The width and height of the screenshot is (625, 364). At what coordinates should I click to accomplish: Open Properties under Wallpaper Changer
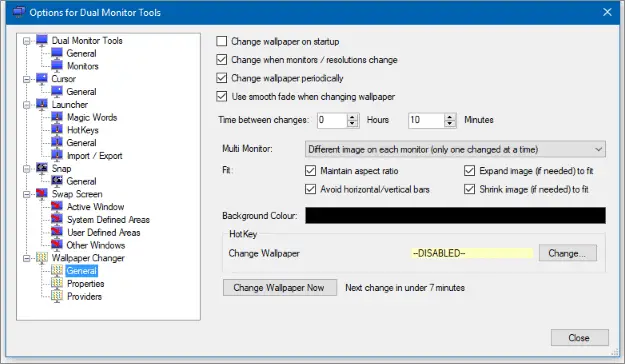click(x=85, y=283)
